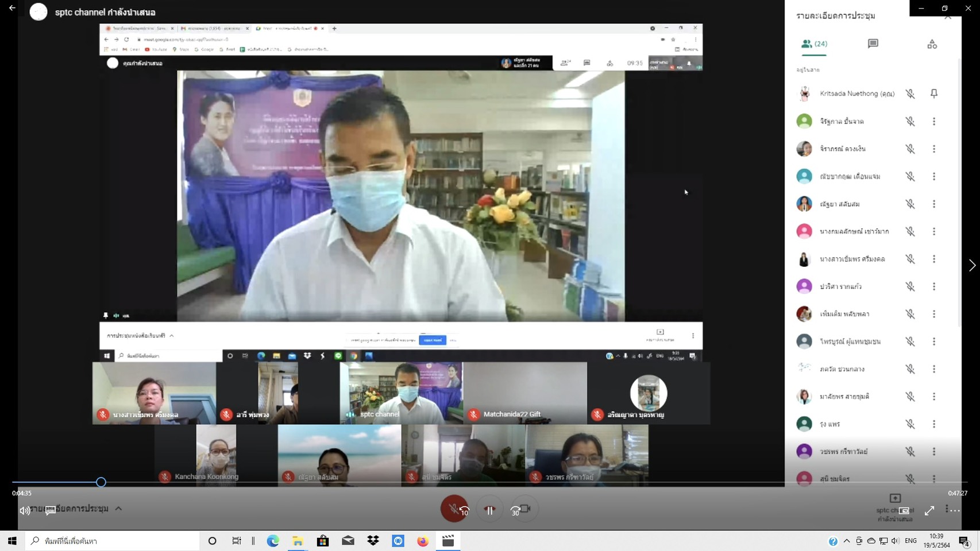Pause the video playback

pos(489,510)
